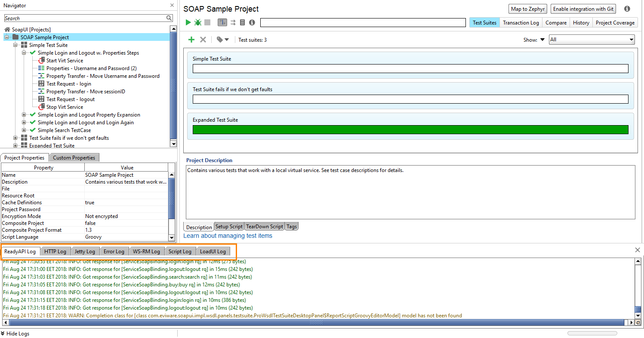This screenshot has width=644, height=338.
Task: Click the Start Virt Service step icon
Action: point(41,60)
